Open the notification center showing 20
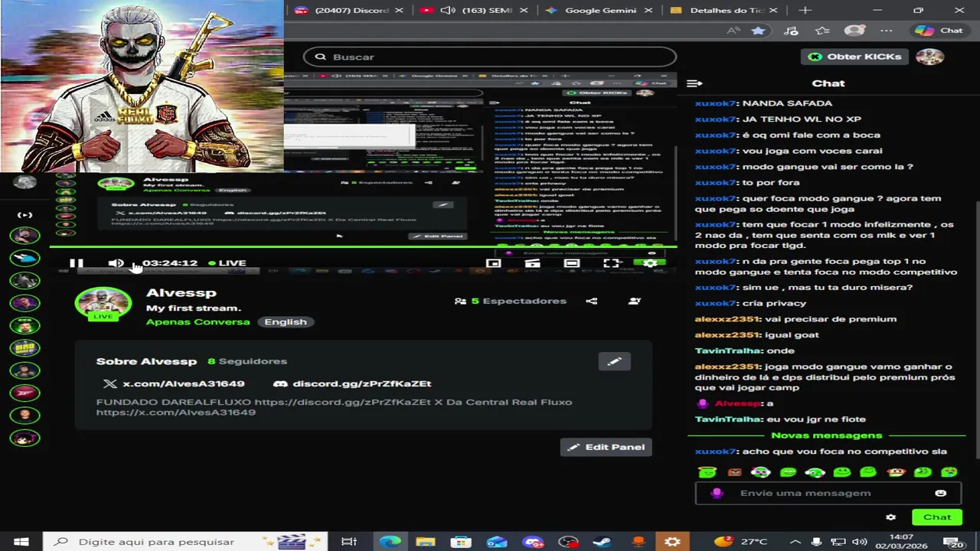The height and width of the screenshot is (551, 980). 954,542
